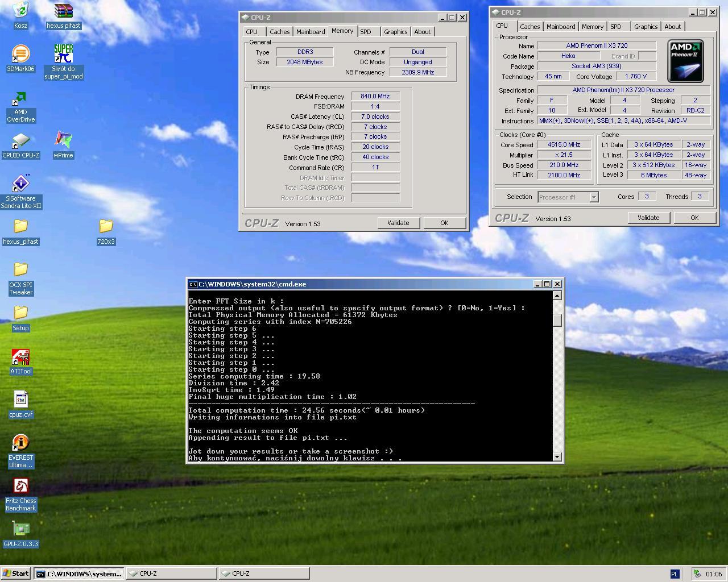Open Mainboard tab in Memory CPU-Z window

tap(311, 32)
